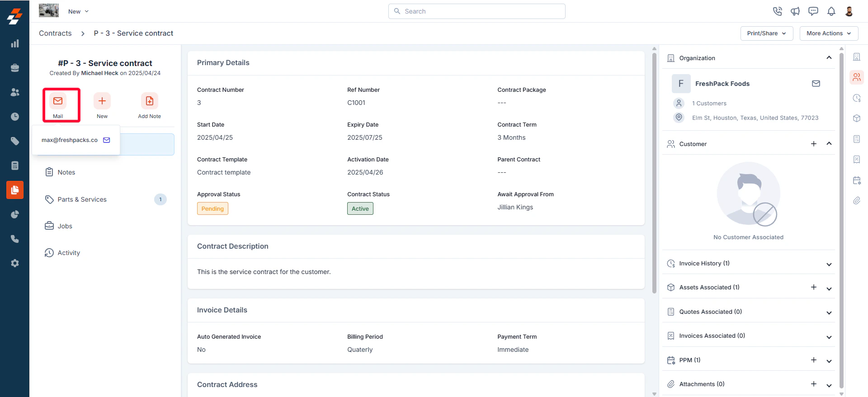Open the More Actions dropdown
868x397 pixels.
[x=829, y=33]
